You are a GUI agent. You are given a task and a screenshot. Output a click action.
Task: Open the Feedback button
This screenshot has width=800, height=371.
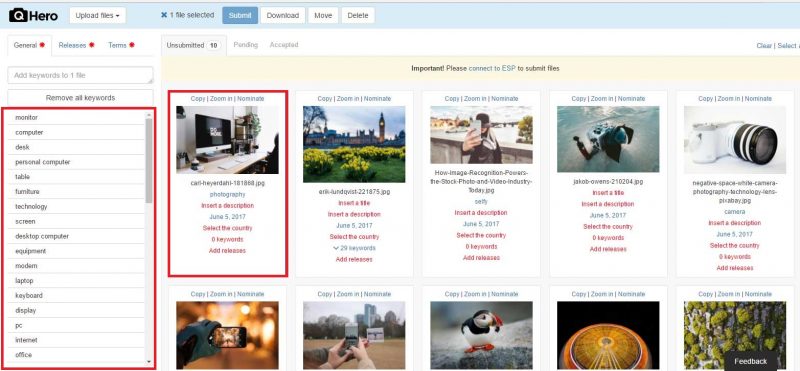click(x=751, y=361)
